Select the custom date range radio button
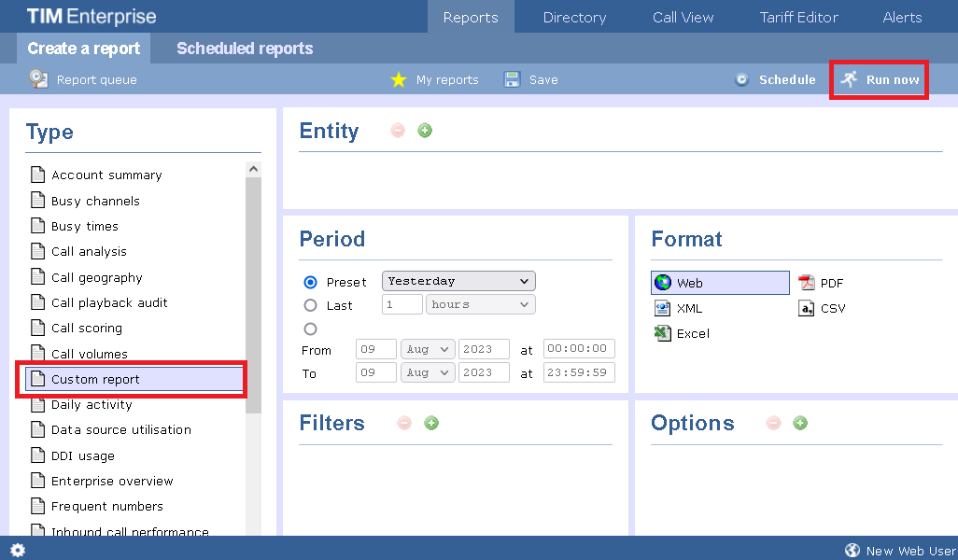958x560 pixels. click(x=311, y=329)
